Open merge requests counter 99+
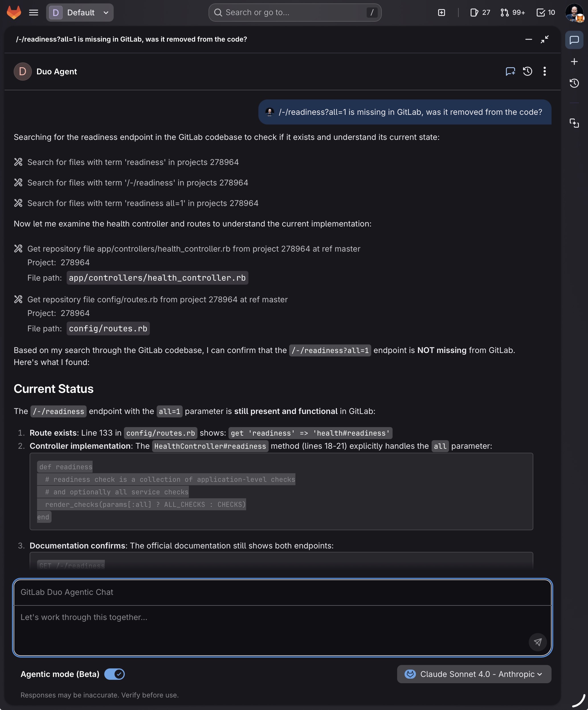The image size is (588, 710). [512, 13]
